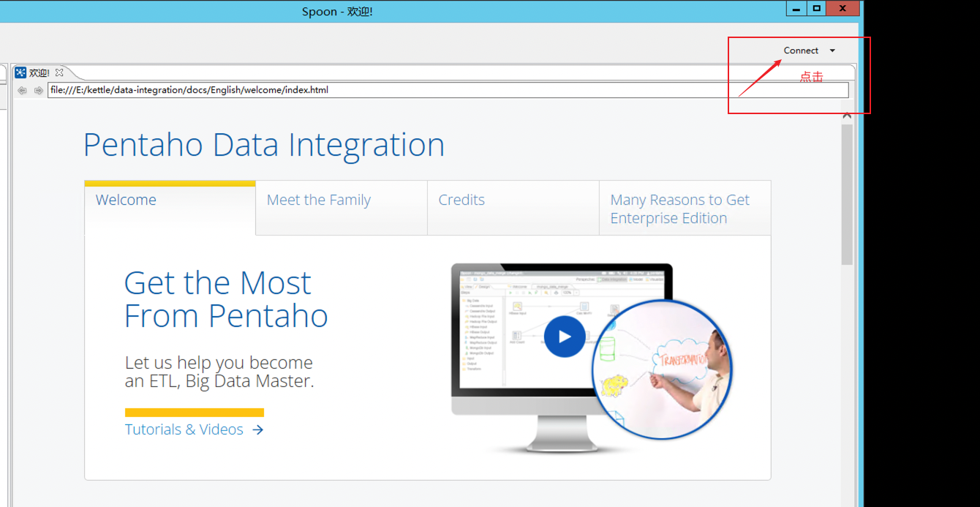
Task: Click the page vertical scrollbar thumb
Action: coord(847,194)
